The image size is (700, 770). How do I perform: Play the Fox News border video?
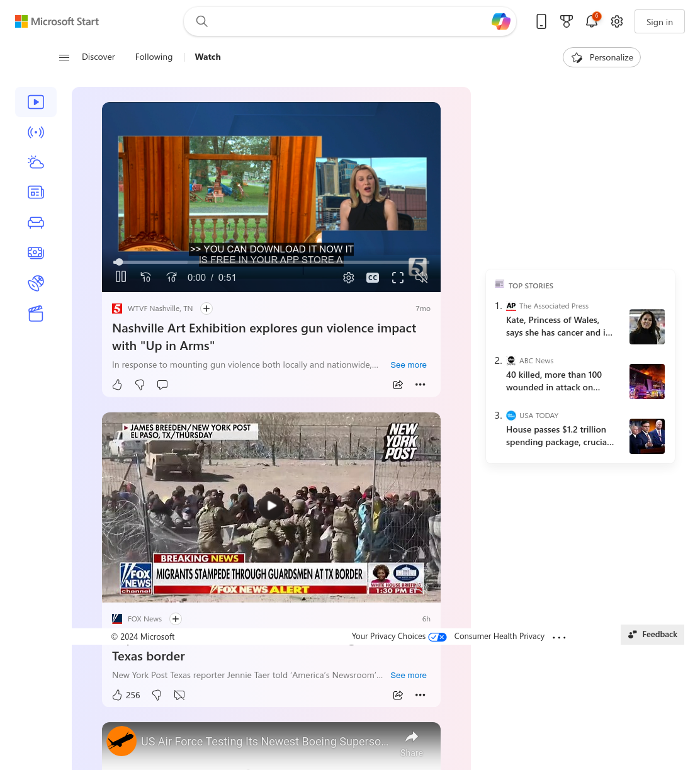click(x=271, y=506)
